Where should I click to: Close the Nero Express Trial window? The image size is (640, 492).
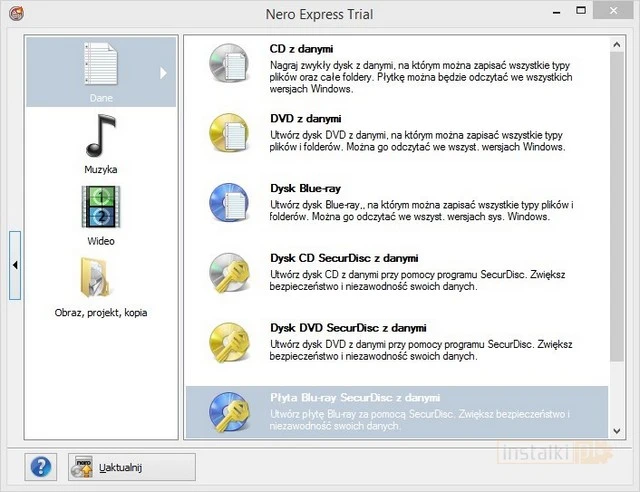pyautogui.click(x=619, y=14)
